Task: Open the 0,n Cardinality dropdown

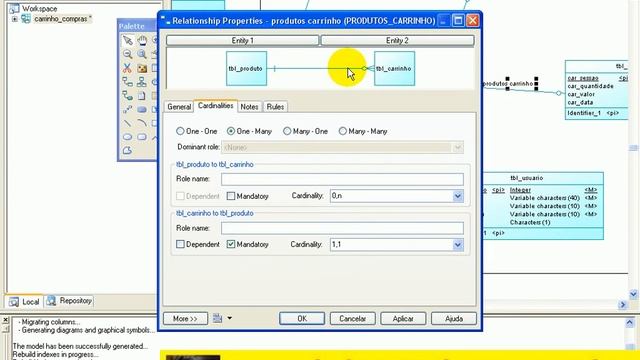Action: tap(458, 196)
